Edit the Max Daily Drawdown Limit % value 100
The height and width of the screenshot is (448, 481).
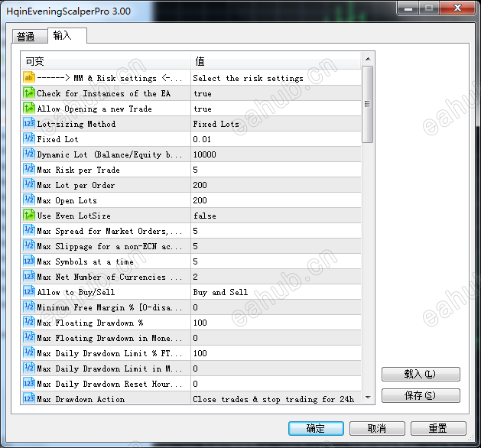(276, 353)
